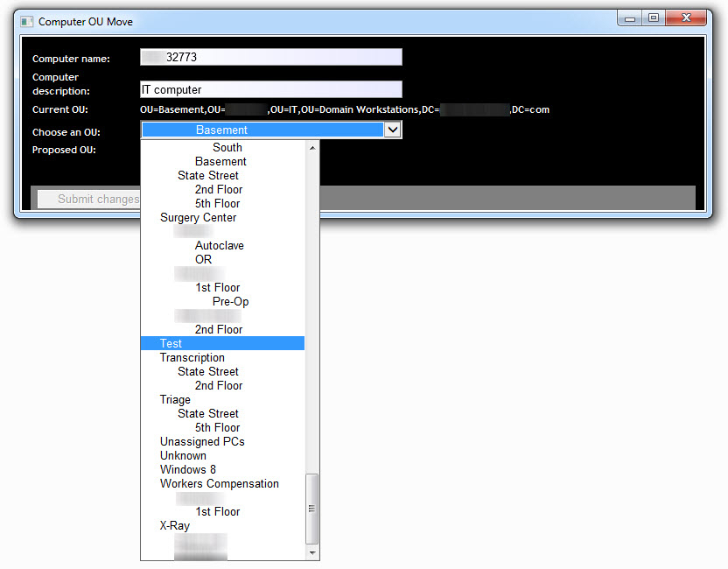
Task: Click the scrollbar up arrow on OU list
Action: [312, 146]
